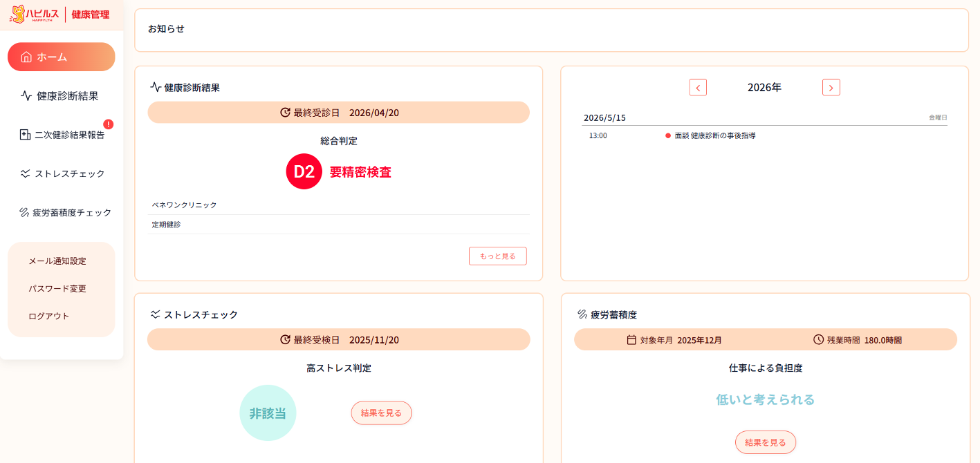Click the 2026/04/20 last exam date
This screenshot has width=980, height=463.
click(x=374, y=112)
